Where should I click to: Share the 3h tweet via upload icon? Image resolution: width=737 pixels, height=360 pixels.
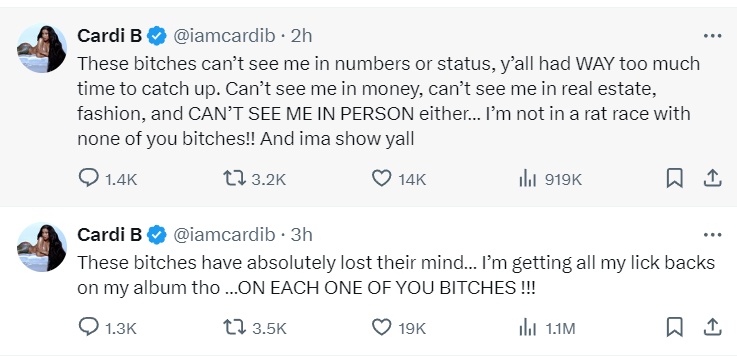pos(712,327)
